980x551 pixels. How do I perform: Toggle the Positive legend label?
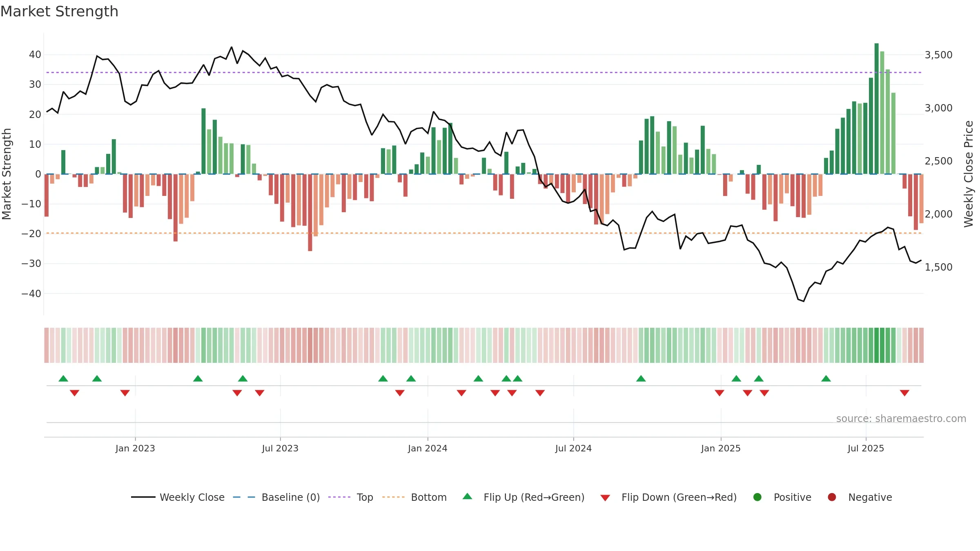(793, 497)
